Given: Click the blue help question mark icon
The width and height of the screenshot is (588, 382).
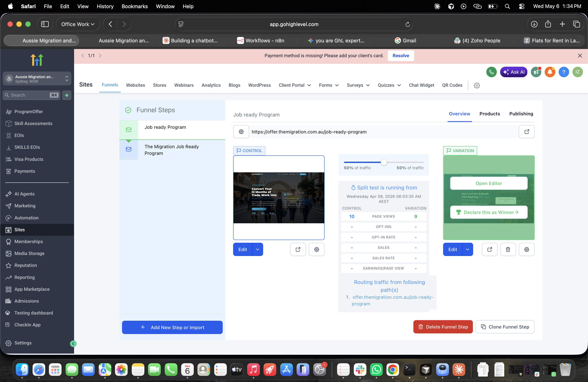Looking at the screenshot, I should pos(563,72).
